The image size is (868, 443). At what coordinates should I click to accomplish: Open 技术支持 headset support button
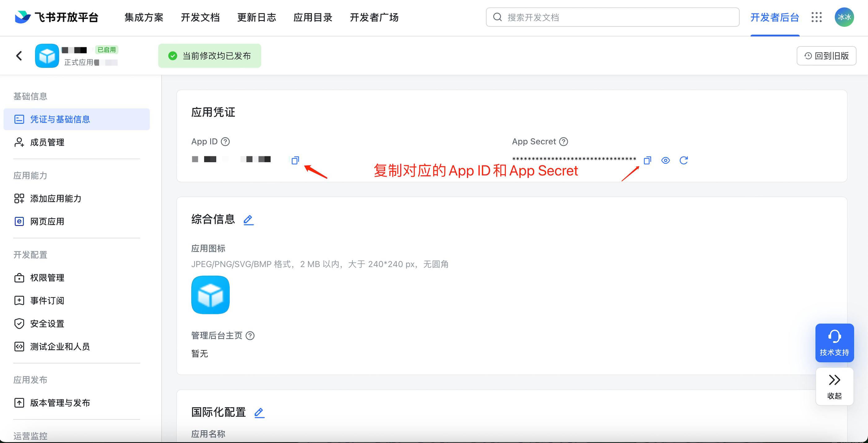pos(834,343)
